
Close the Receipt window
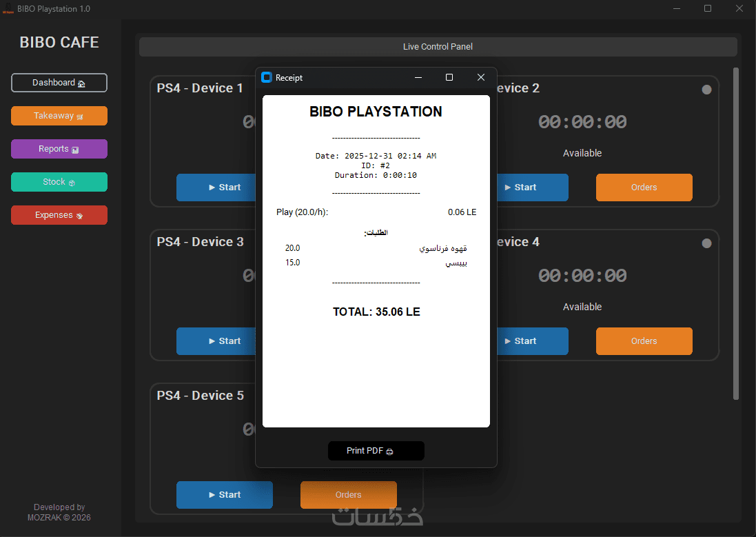coord(481,77)
